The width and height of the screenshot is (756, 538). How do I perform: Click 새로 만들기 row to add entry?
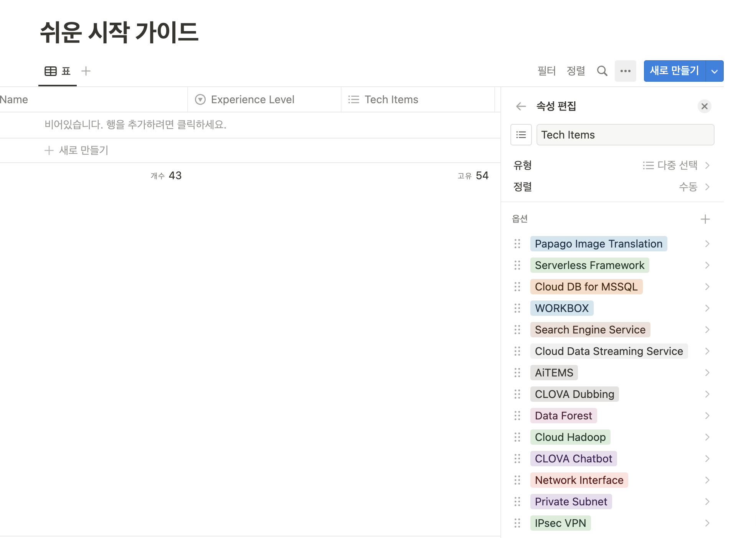coord(77,150)
